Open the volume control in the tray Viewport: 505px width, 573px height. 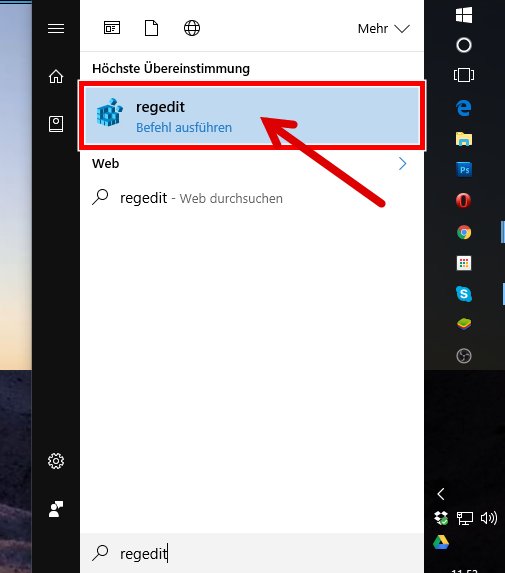point(489,518)
